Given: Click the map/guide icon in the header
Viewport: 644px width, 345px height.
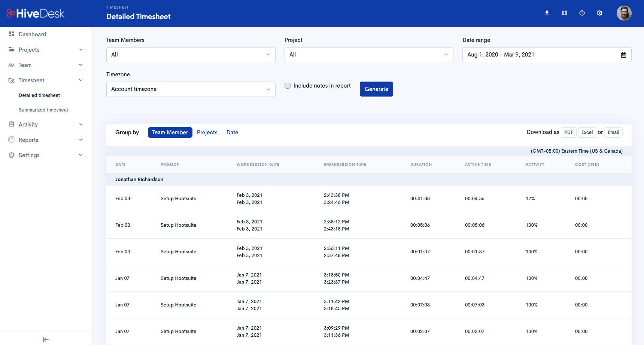Looking at the screenshot, I should tap(564, 13).
